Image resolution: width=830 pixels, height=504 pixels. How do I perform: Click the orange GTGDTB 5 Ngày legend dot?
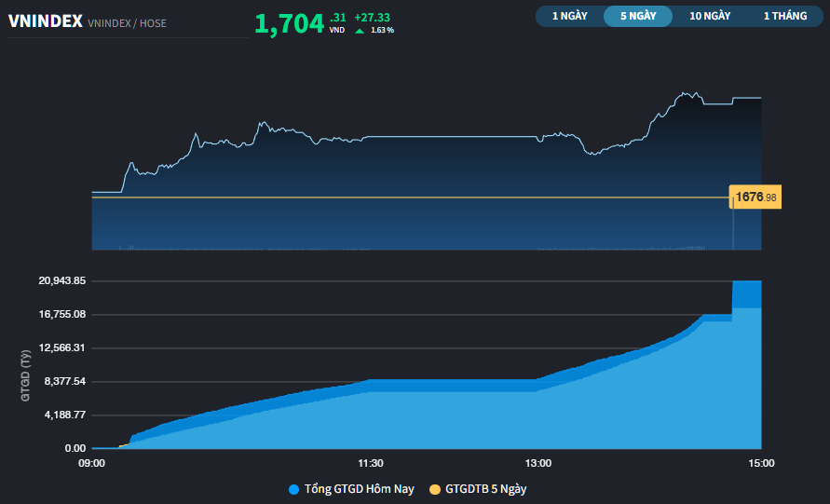[x=435, y=489]
